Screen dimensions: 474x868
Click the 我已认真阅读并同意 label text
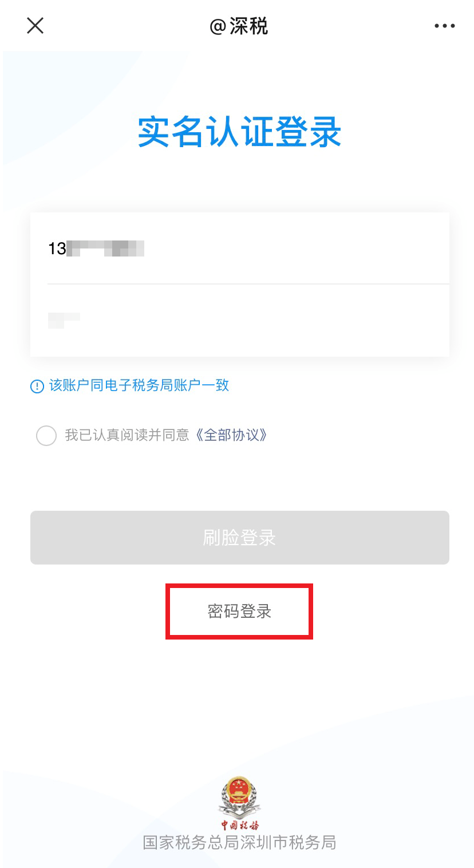pos(127,435)
